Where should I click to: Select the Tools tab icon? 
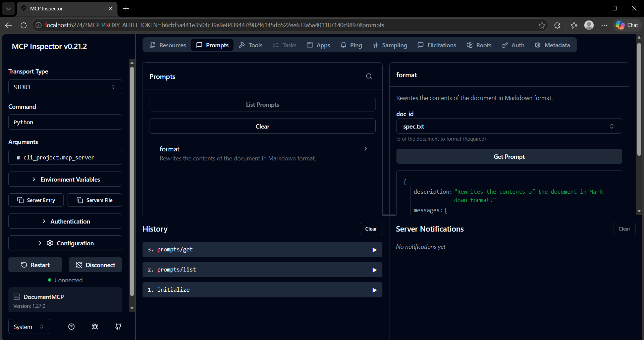[243, 45]
